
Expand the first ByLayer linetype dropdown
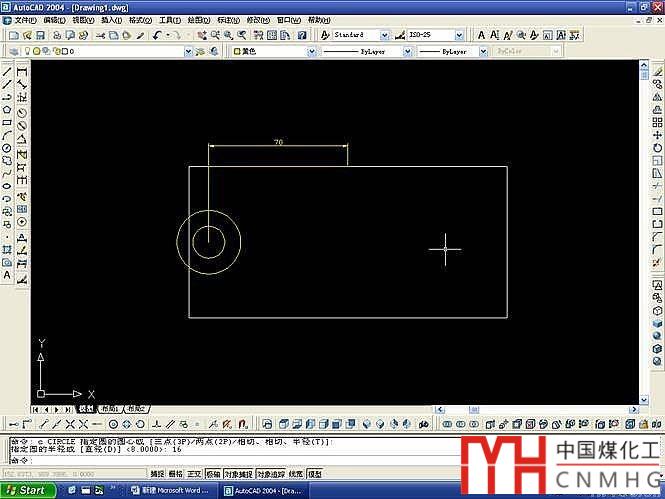[407, 51]
